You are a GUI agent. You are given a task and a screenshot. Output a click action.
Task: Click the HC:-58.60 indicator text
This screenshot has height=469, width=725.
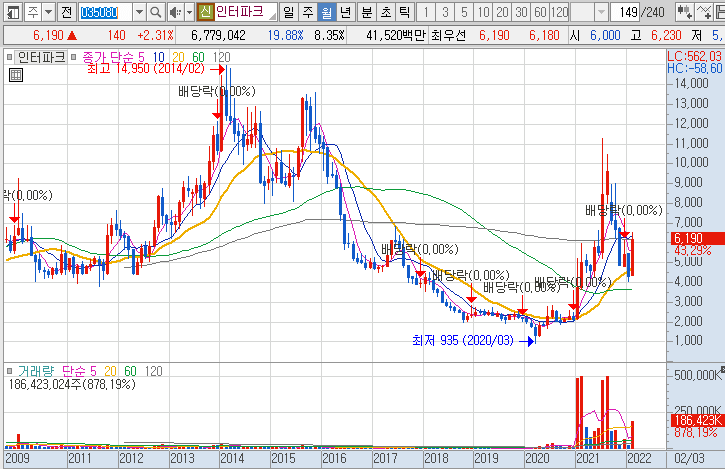[x=694, y=68]
